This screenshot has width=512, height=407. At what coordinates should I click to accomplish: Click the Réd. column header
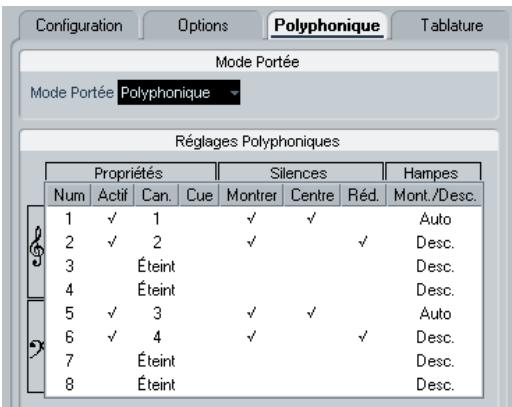tap(363, 195)
